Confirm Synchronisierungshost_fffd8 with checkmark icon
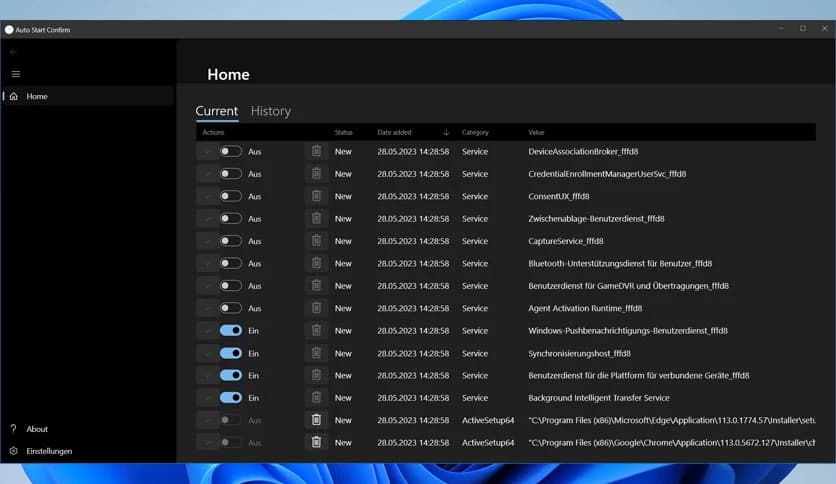836x484 pixels. [x=207, y=353]
